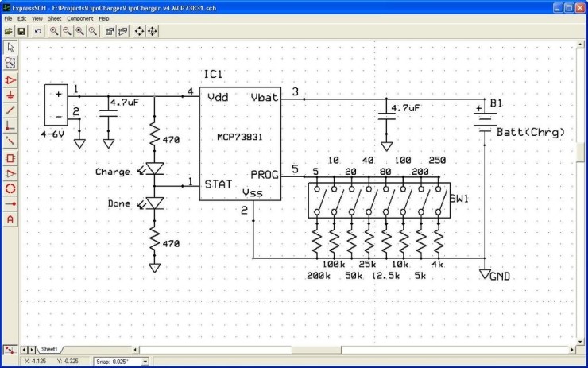Select the red circle drawing tool

click(x=10, y=188)
